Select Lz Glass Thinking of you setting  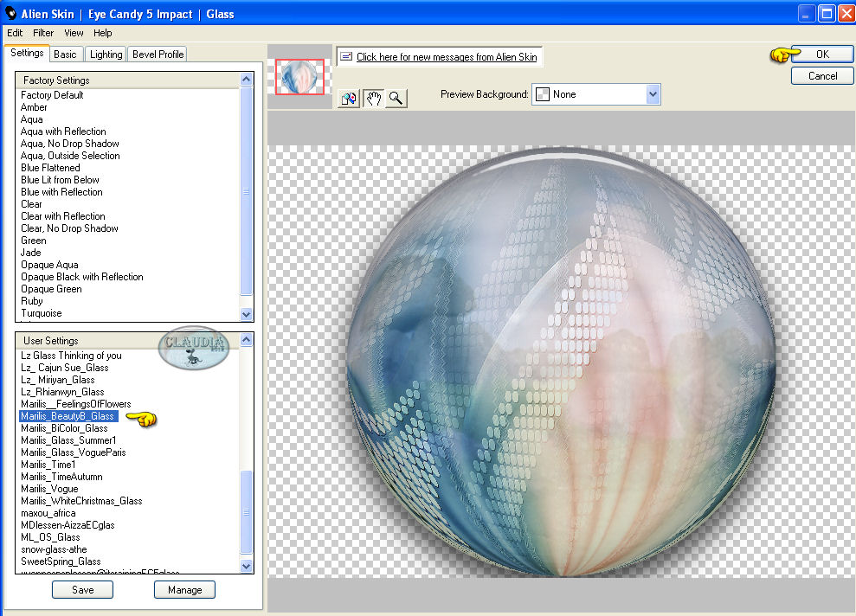tap(71, 356)
